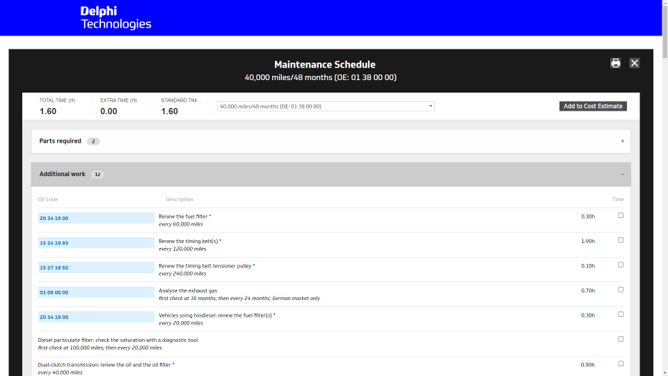Select 'Analyse the exhaust gas' description
Image resolution: width=668 pixels, height=376 pixels.
point(188,290)
